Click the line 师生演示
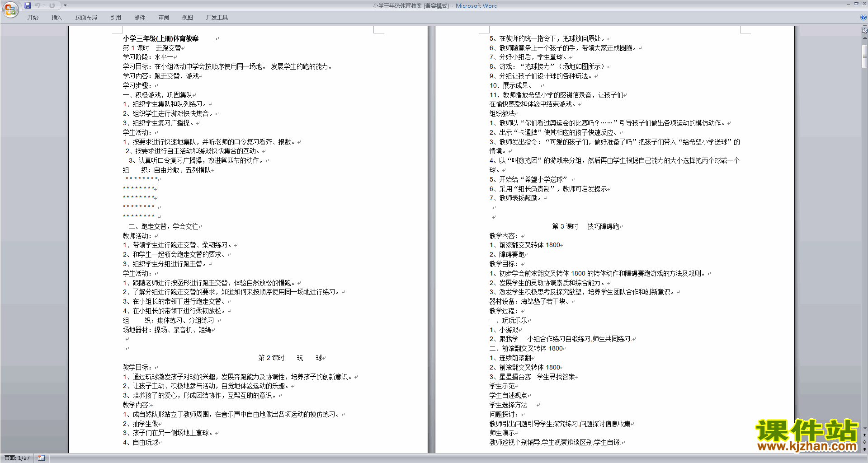This screenshot has width=868, height=463. [x=502, y=433]
